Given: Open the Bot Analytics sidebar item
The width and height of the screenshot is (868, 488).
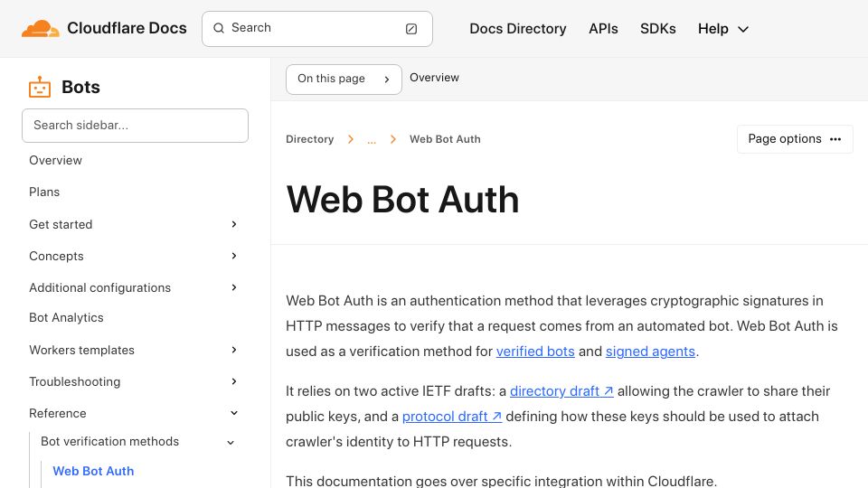Looking at the screenshot, I should point(66,317).
